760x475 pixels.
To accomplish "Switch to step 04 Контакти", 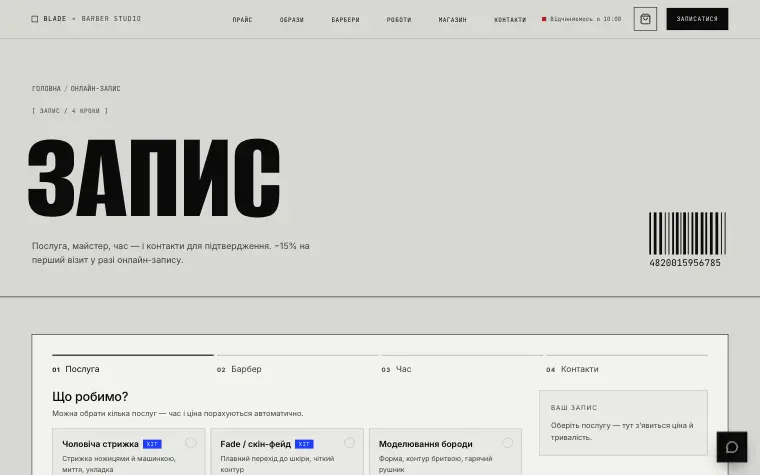I will [627, 364].
